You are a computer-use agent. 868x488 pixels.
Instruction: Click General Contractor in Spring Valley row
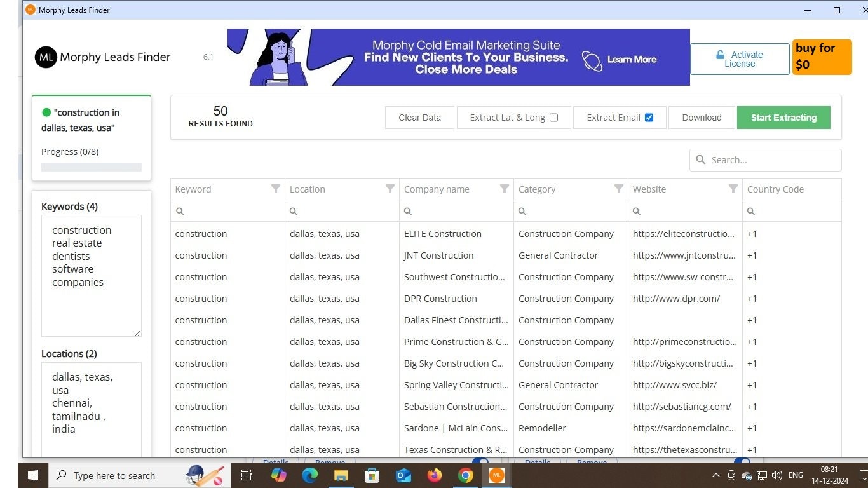pos(571,385)
